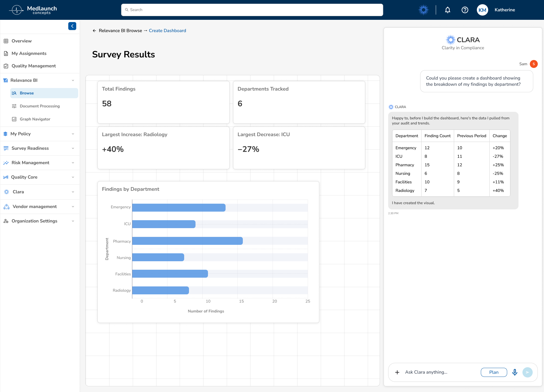This screenshot has height=392, width=544.
Task: Expand the My Policy chevron
Action: (x=73, y=134)
